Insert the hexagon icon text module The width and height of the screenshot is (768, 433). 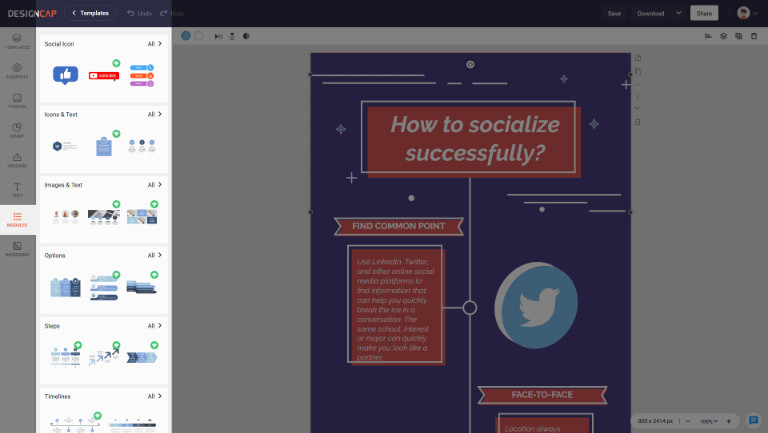pos(65,146)
